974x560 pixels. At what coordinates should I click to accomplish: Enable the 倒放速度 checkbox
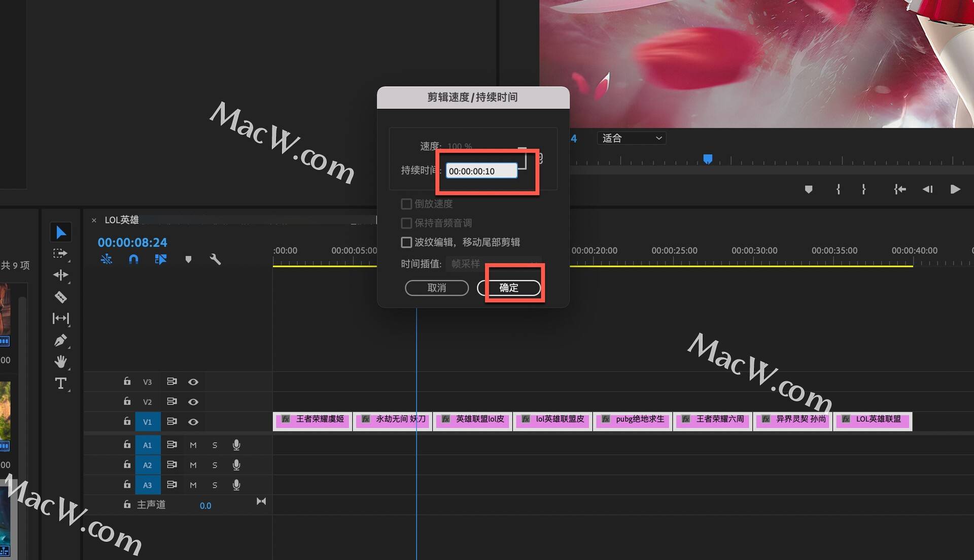coord(406,204)
